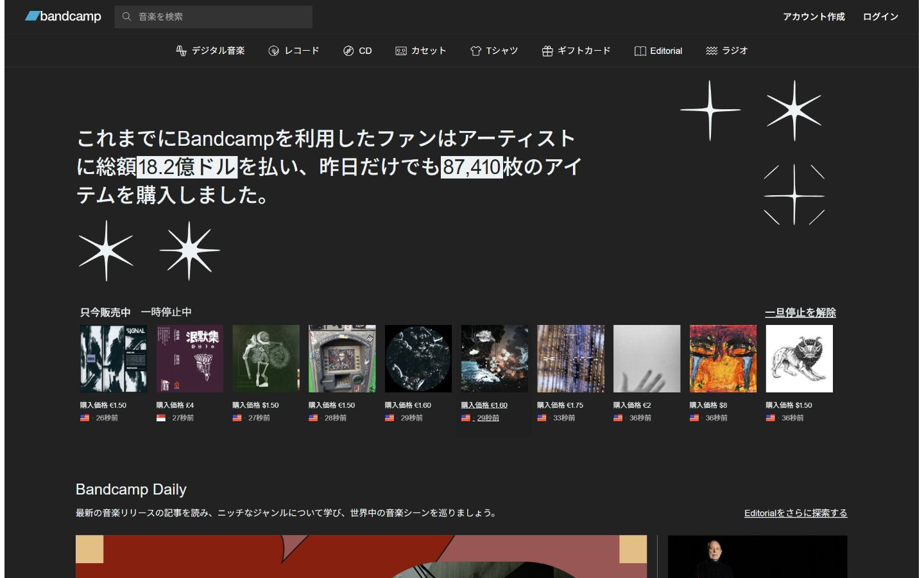Viewport: 924px width, 578px height.
Task: Click Editorialをさらに探索する link
Action: (796, 513)
